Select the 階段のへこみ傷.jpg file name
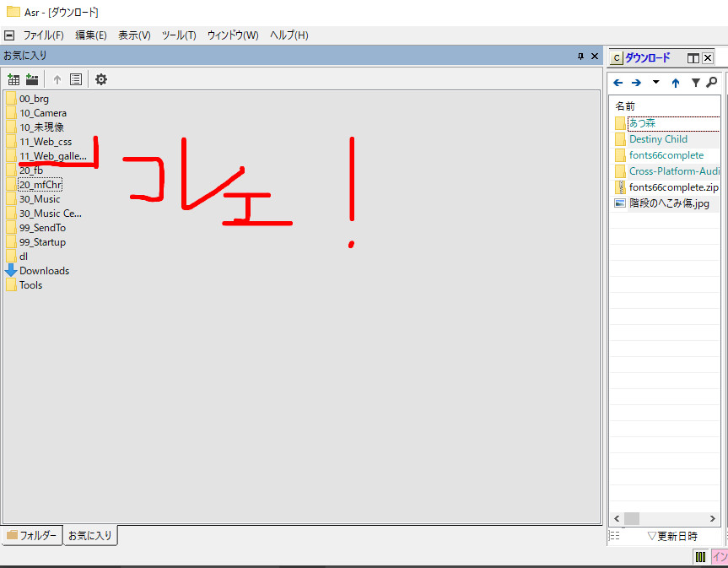The height and width of the screenshot is (568, 728). coord(669,203)
